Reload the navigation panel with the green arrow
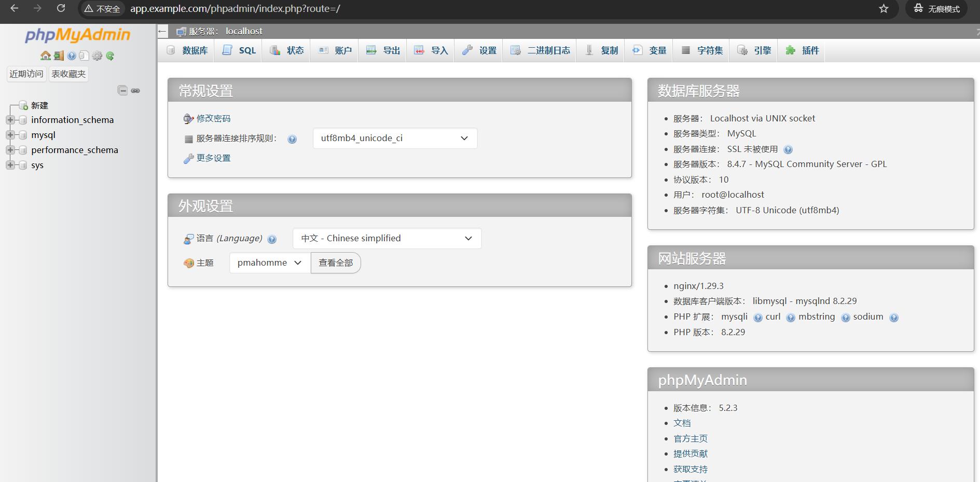The height and width of the screenshot is (482, 980). (x=110, y=56)
